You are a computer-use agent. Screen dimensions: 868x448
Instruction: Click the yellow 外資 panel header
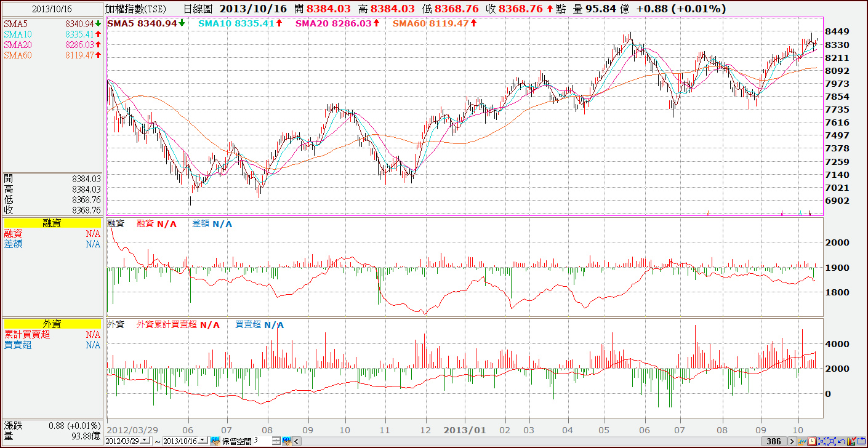(52, 324)
